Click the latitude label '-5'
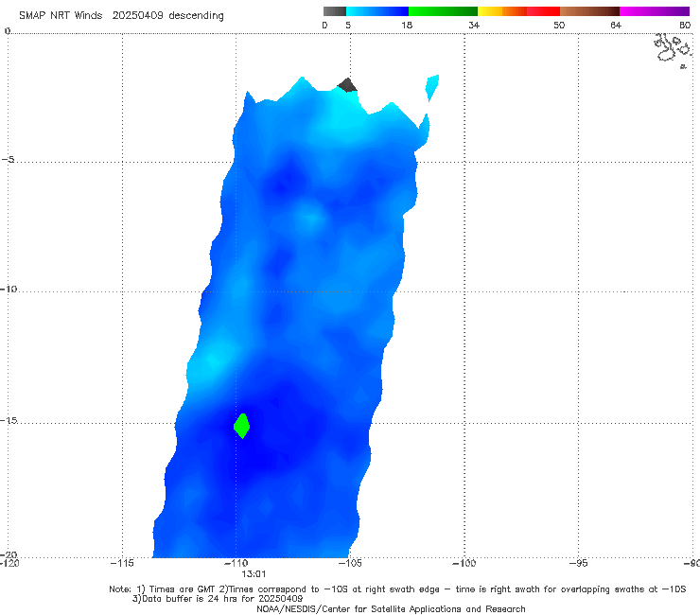Image resolution: width=700 pixels, height=615 pixels. pyautogui.click(x=8, y=160)
